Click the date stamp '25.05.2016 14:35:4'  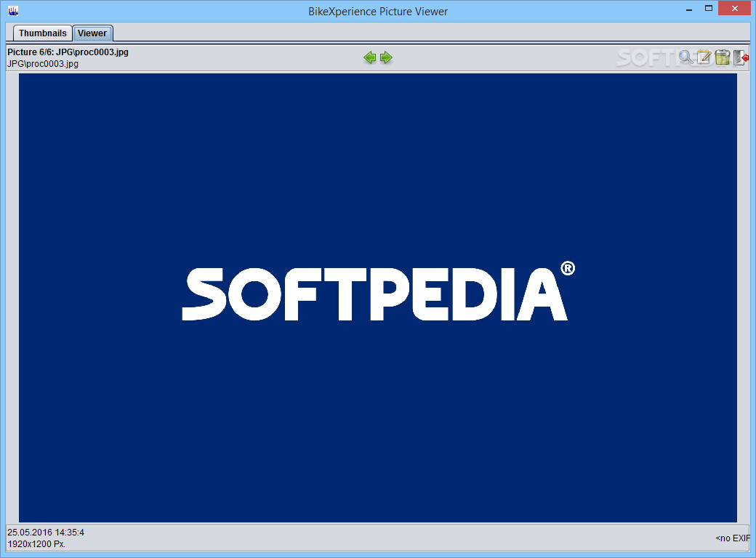(46, 533)
